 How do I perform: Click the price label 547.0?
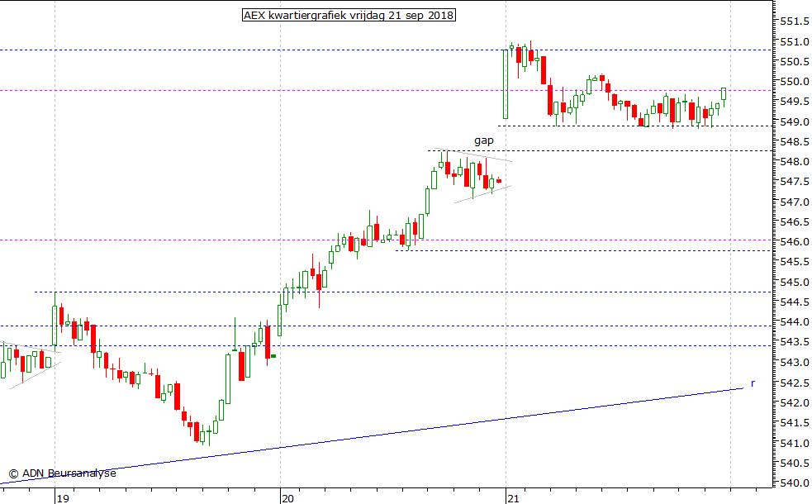(795, 202)
